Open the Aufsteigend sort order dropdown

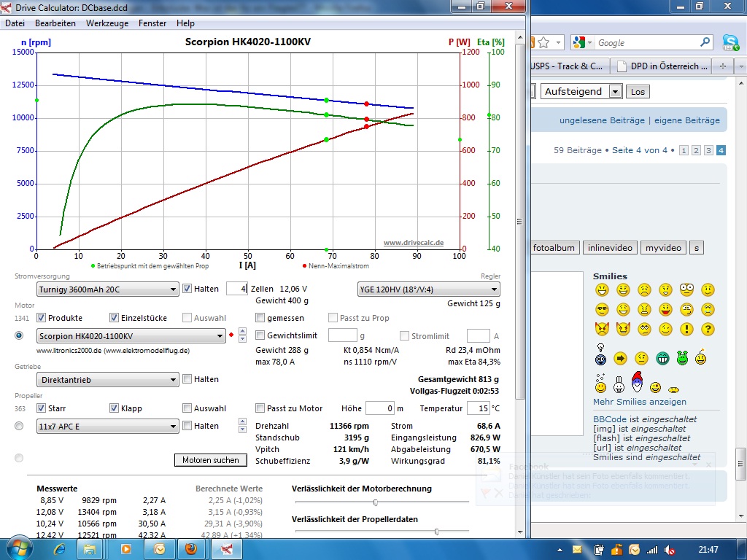tap(581, 91)
